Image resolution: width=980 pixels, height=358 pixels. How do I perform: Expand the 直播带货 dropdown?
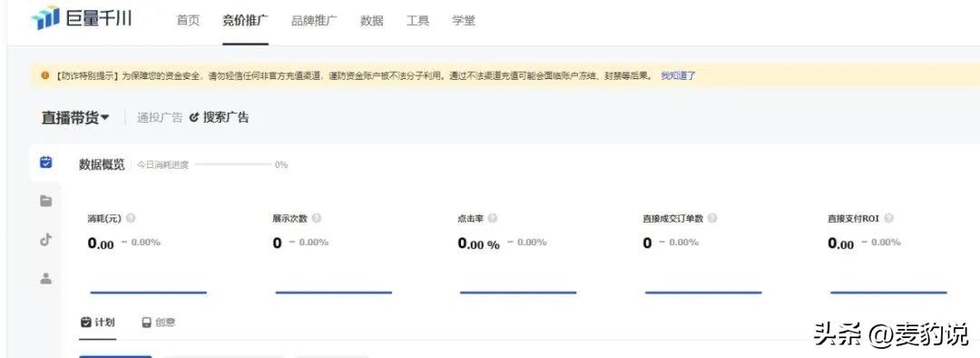tap(75, 117)
